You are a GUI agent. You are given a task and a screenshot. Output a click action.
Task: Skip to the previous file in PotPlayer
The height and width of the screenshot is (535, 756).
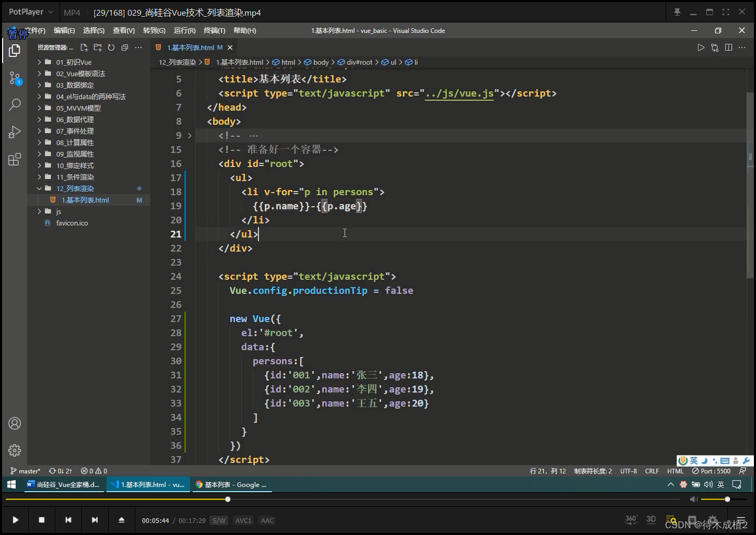(68, 520)
